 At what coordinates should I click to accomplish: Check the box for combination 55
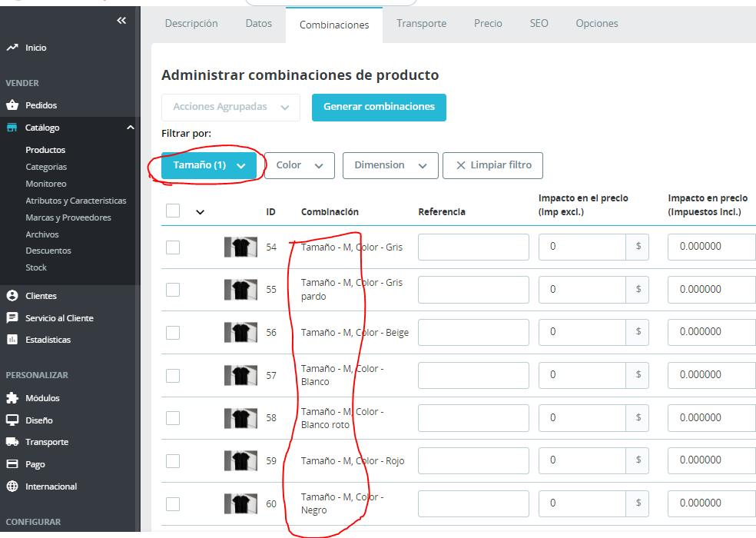click(173, 290)
